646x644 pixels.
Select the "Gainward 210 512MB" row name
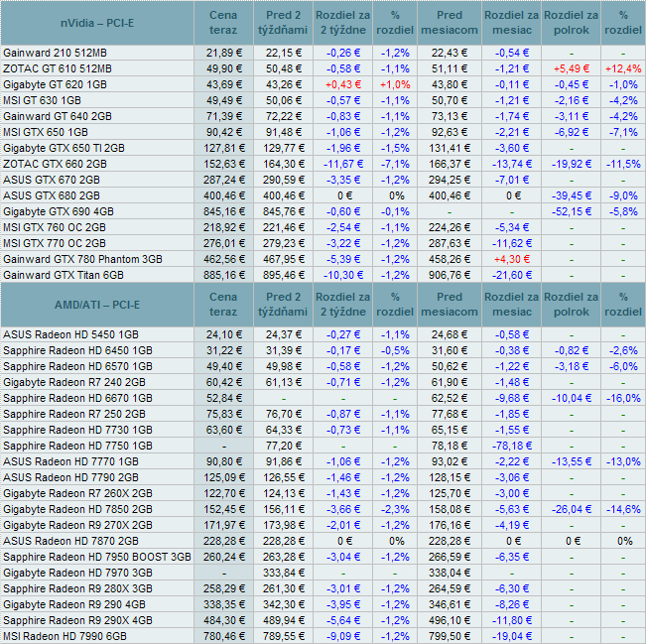click(56, 54)
